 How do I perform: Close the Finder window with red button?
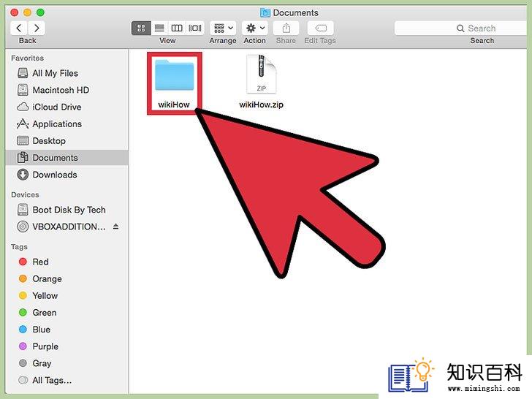[15, 12]
